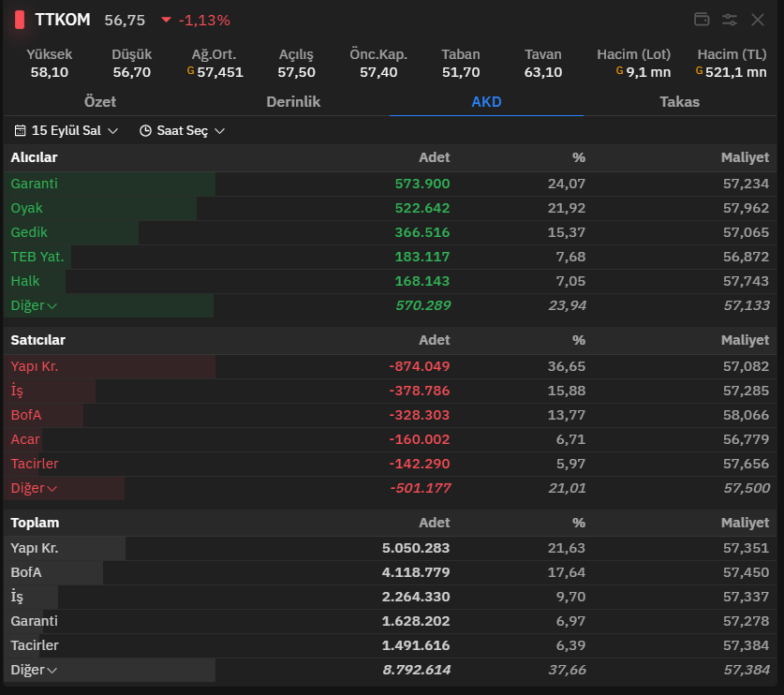Click the wallet icon in header
784x695 pixels.
point(702,20)
